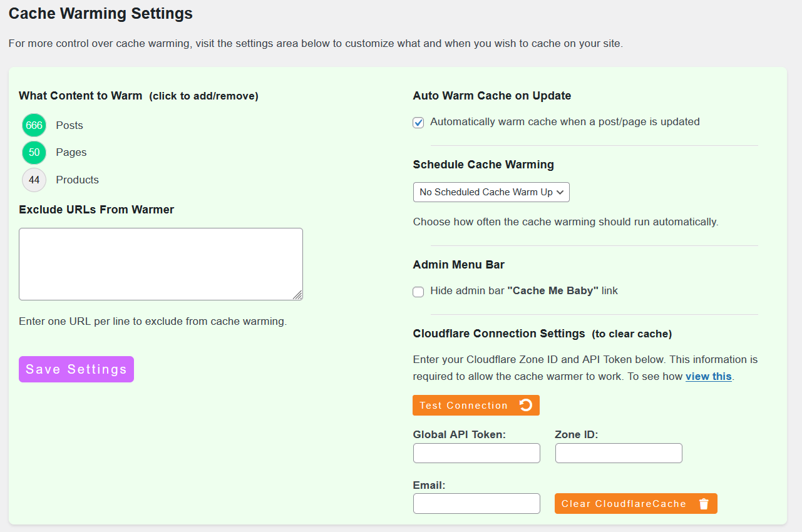The image size is (802, 532).
Task: Uncheck automatically warm cache on update
Action: (418, 123)
